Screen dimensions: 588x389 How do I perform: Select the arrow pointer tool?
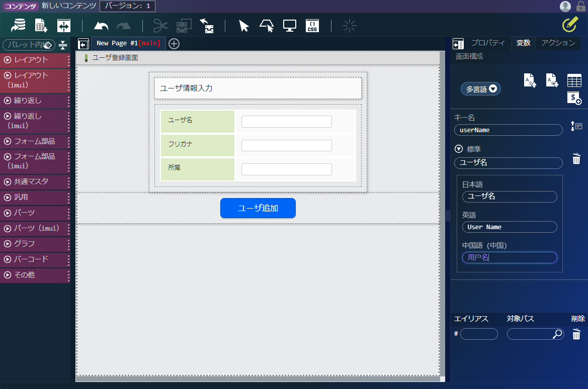click(x=244, y=26)
